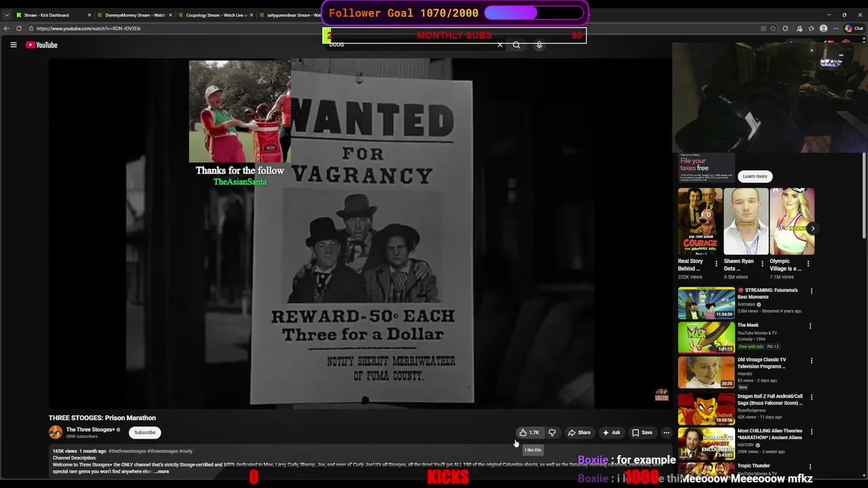Screen dimensions: 868x488
Task: Open Shawn Ryan Gets short thumbnail
Action: click(x=745, y=222)
